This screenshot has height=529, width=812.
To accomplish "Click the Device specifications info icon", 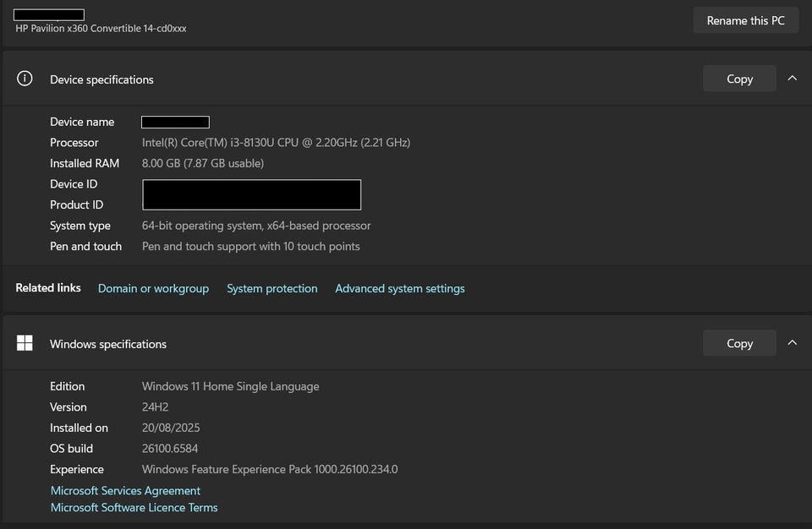I will pos(25,79).
